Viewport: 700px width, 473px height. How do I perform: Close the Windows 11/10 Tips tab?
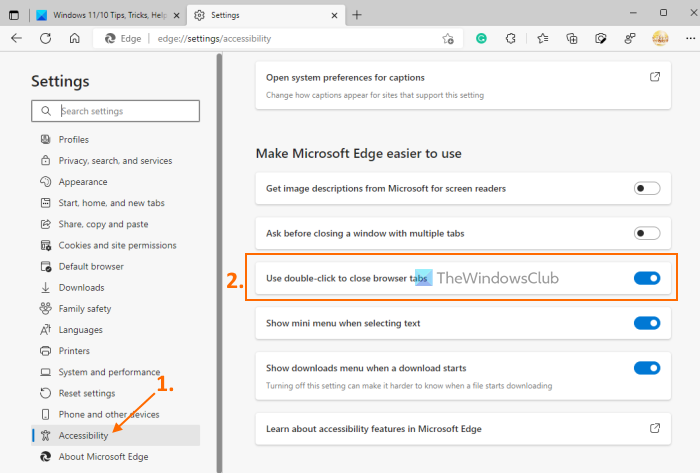point(176,16)
